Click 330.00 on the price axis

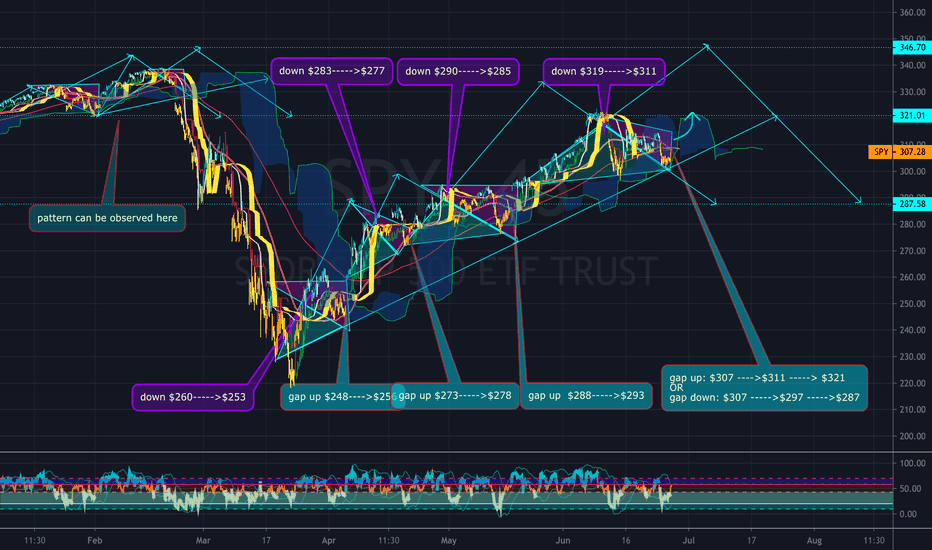[912, 92]
